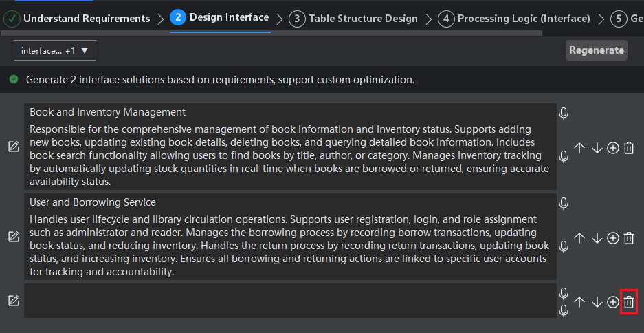
Task: Click the plus icon in the User and Borrowing Service row
Action: click(612, 238)
